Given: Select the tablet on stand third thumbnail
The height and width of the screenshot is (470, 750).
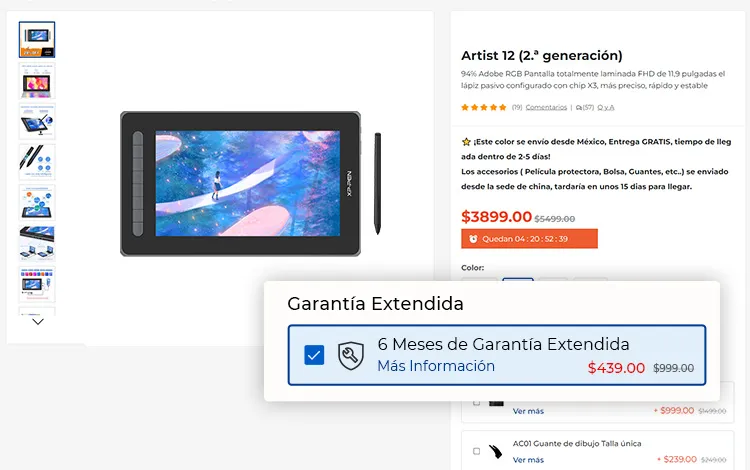Looking at the screenshot, I should point(37,121).
